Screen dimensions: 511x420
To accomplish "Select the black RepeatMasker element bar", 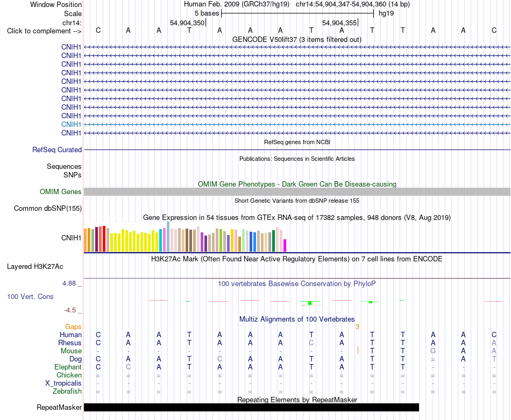I will click(x=251, y=407).
